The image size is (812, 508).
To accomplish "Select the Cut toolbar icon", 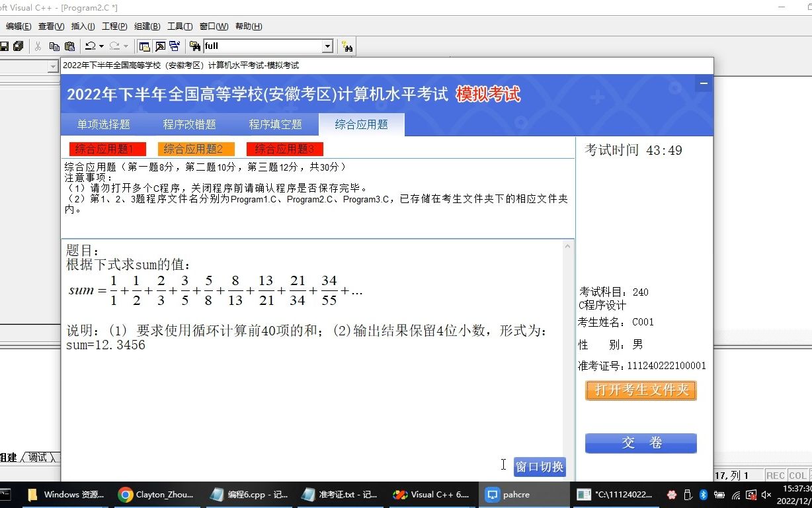I will (x=38, y=46).
